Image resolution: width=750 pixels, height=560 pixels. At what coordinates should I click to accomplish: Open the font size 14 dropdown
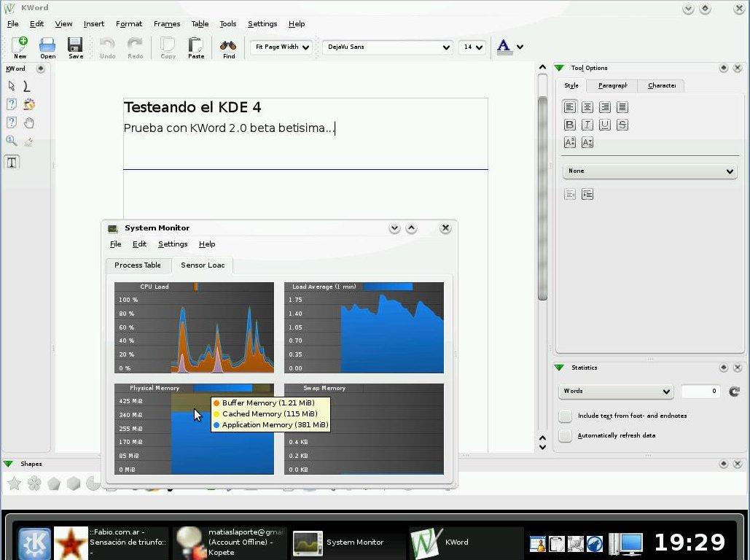(x=472, y=47)
